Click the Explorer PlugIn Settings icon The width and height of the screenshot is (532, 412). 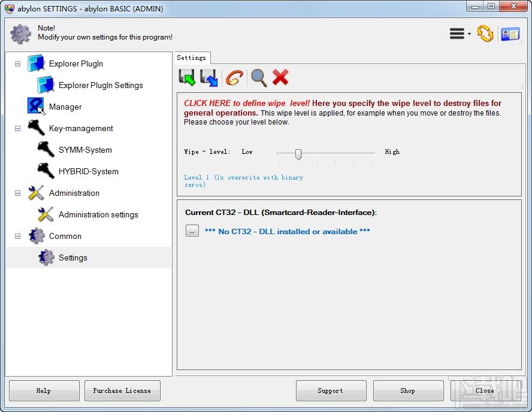point(46,85)
